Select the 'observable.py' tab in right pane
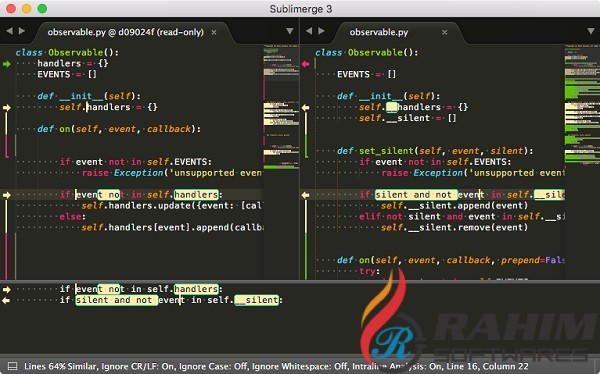Screen dimensions: 600x374 pyautogui.click(x=379, y=32)
